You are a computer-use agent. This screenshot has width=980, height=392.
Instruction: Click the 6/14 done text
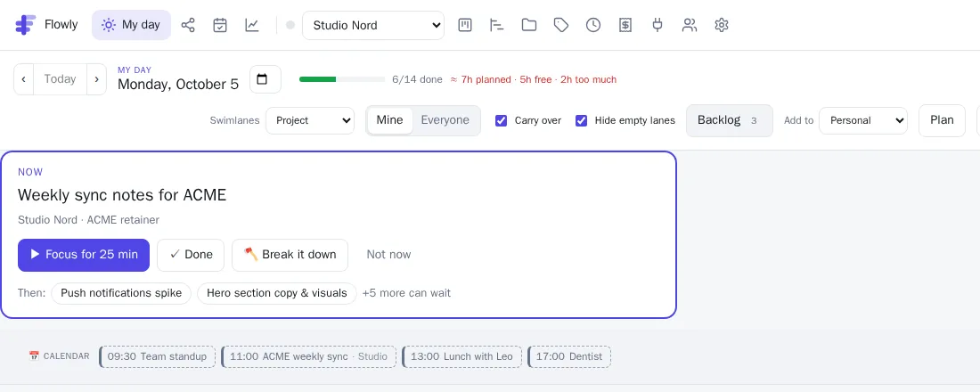(417, 79)
